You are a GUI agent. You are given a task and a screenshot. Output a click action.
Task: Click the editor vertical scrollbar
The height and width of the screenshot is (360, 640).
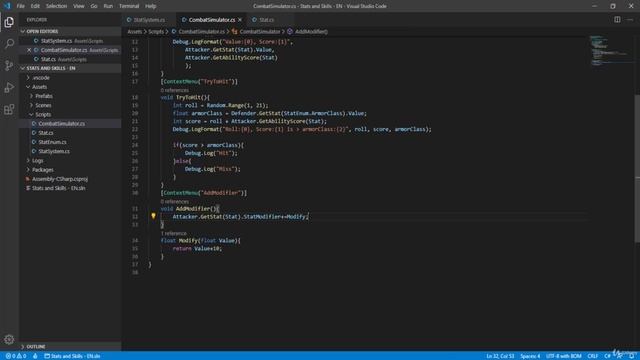pyautogui.click(x=637, y=169)
